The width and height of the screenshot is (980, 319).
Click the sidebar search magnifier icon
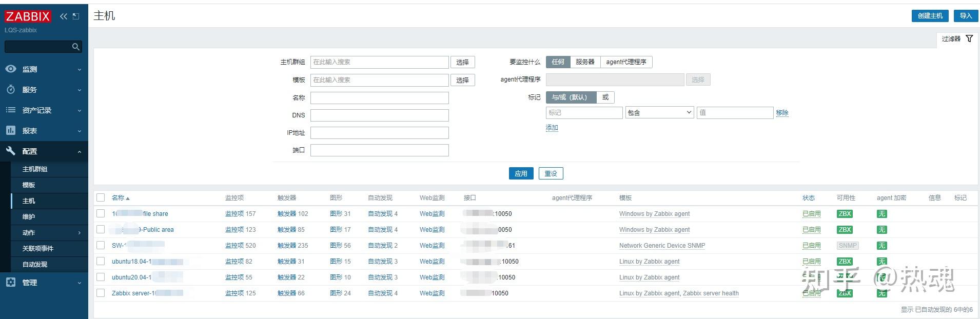tap(76, 47)
